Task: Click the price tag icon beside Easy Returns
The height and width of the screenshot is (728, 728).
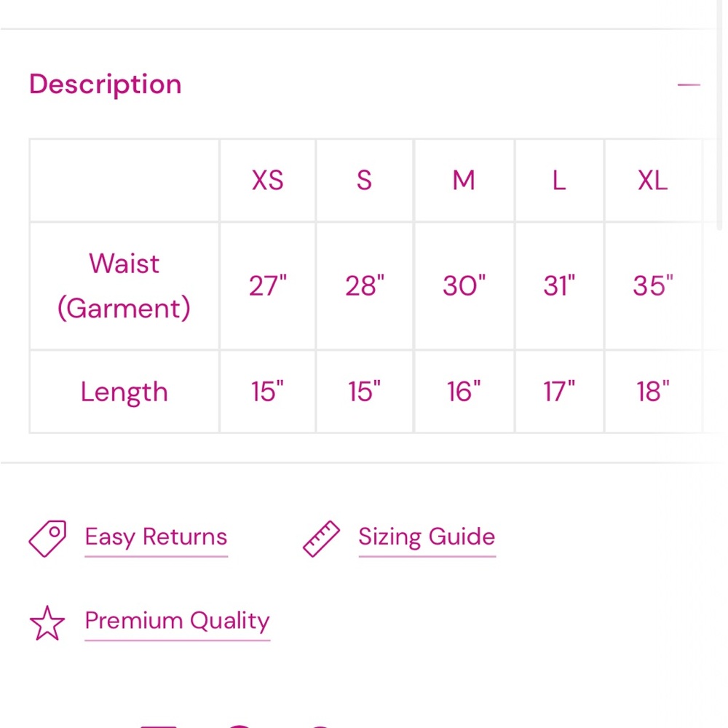Action: [47, 539]
